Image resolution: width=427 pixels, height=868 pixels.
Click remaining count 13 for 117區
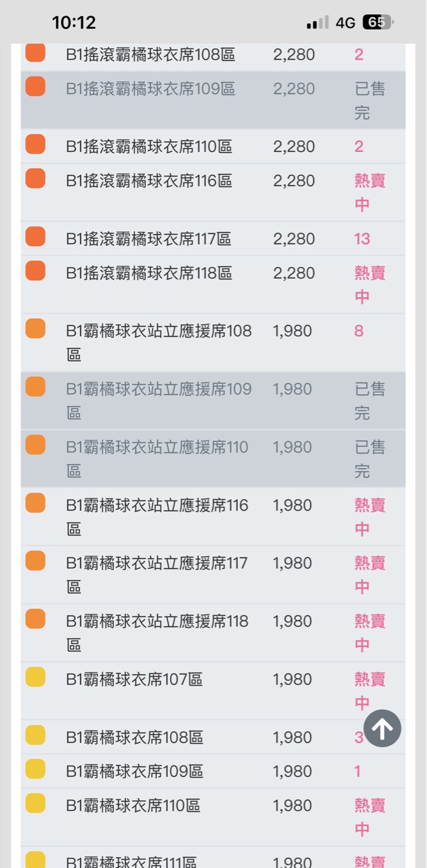click(x=362, y=239)
